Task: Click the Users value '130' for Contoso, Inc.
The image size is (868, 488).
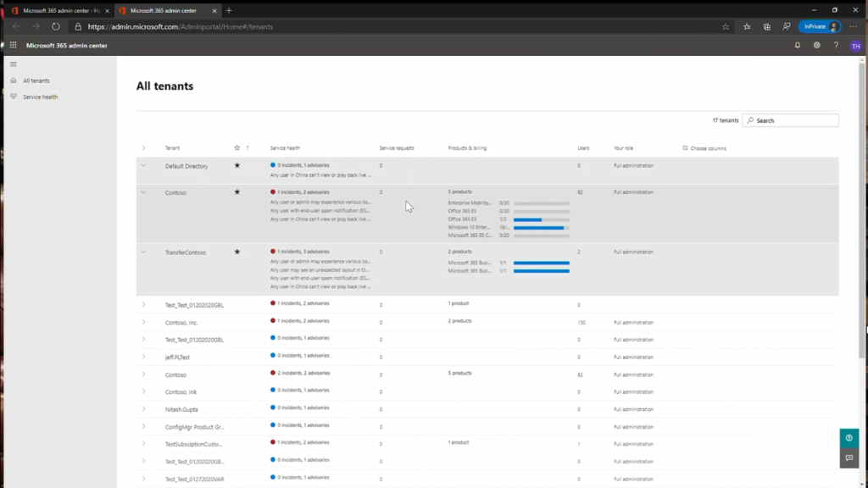Action: click(x=581, y=323)
